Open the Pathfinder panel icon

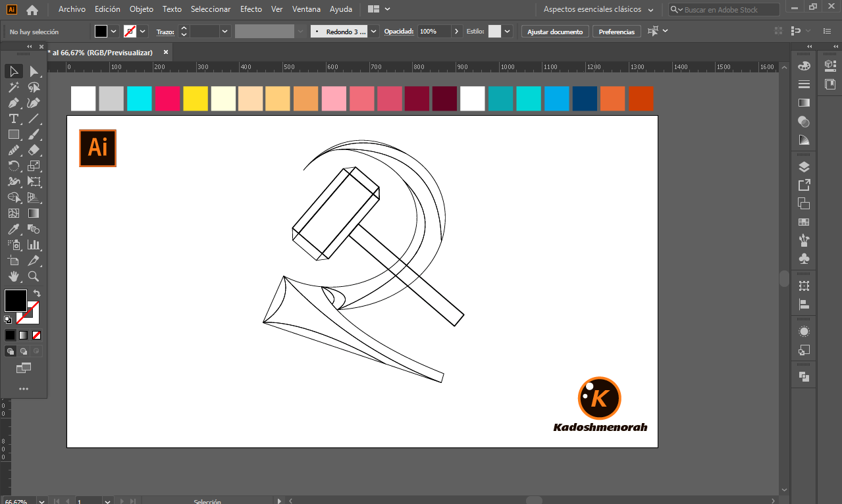point(804,376)
